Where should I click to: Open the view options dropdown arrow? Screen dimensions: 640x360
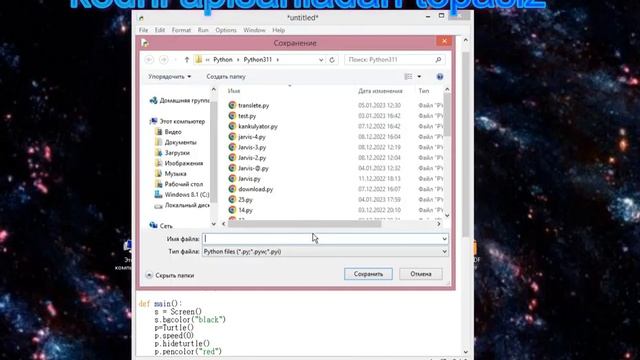click(419, 77)
